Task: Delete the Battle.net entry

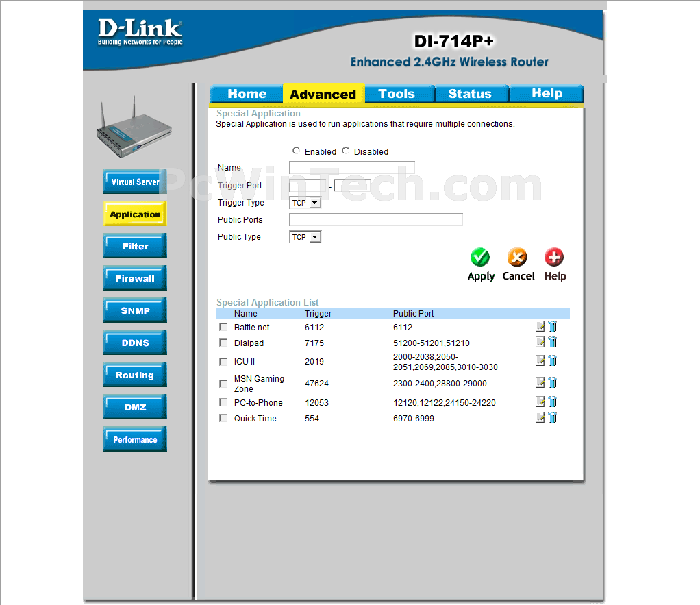Action: 553,326
